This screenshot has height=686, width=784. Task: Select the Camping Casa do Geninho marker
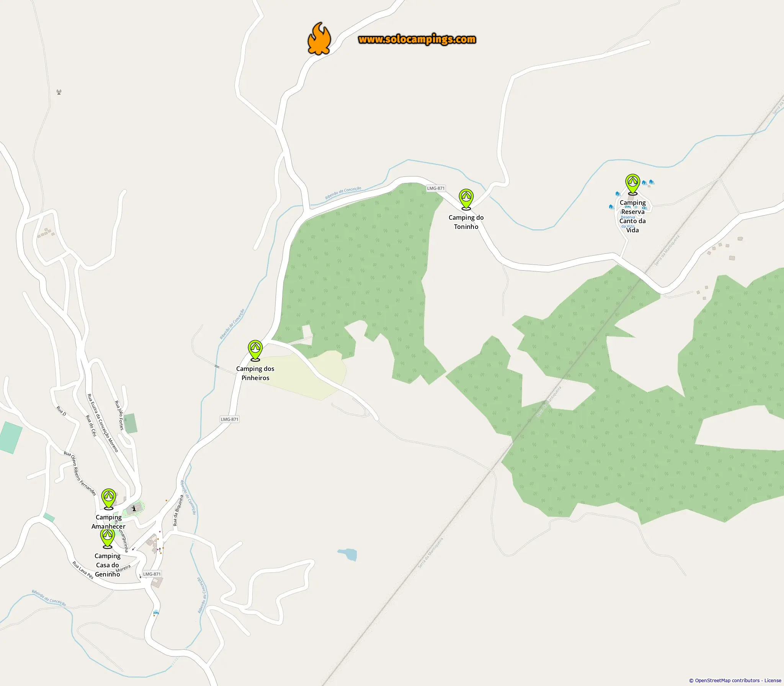point(108,537)
